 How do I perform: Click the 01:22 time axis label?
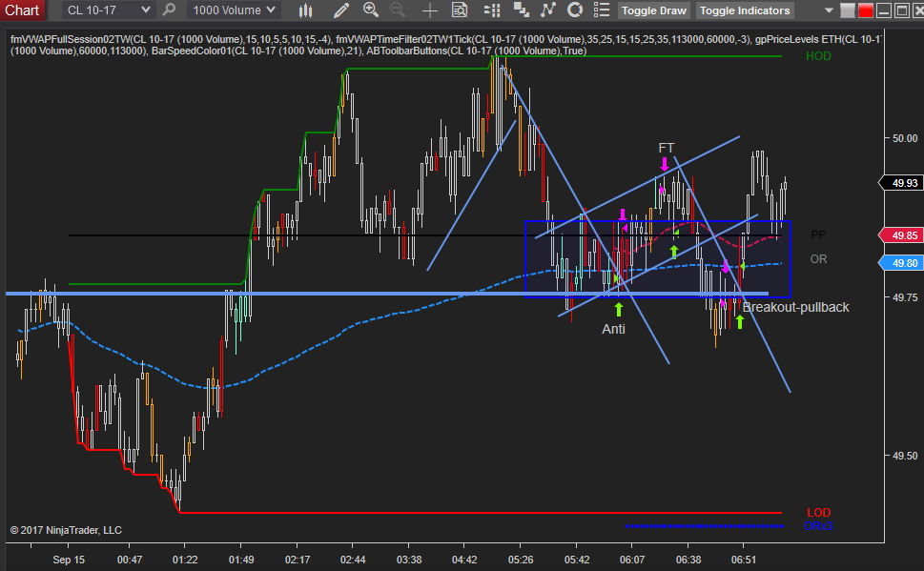[x=185, y=560]
